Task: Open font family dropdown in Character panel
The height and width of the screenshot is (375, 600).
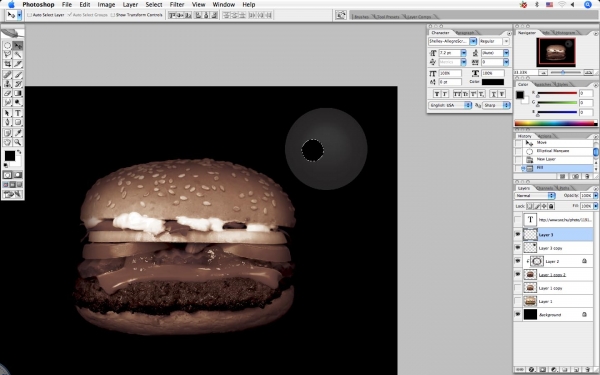Action: pos(473,41)
